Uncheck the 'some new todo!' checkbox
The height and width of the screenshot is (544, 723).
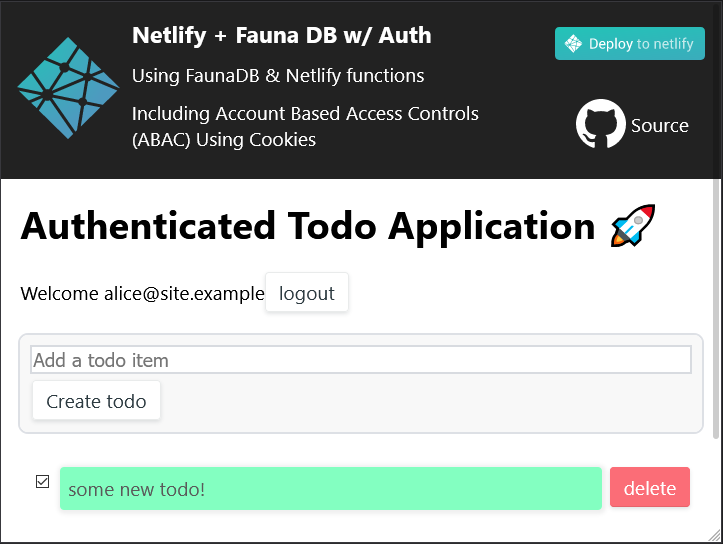[x=42, y=481]
